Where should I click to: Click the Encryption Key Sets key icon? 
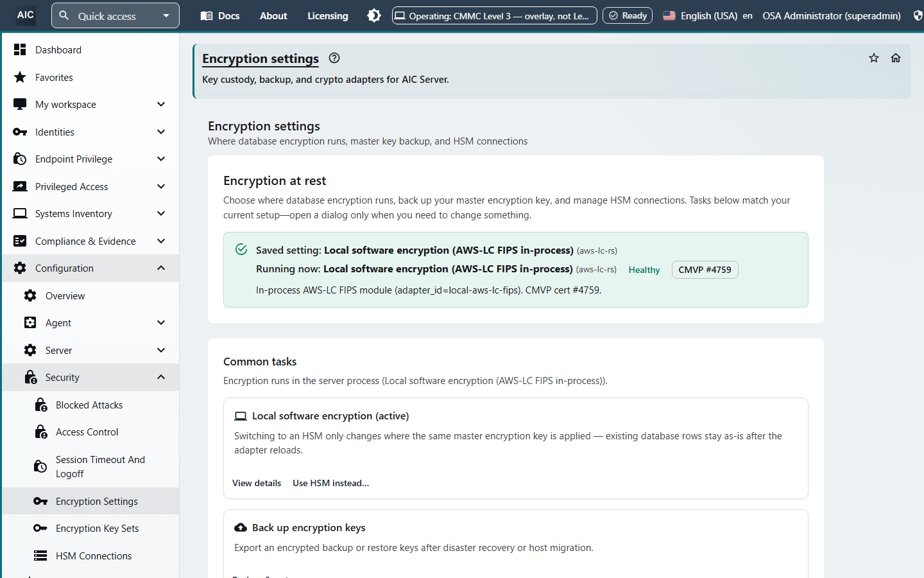tap(40, 529)
